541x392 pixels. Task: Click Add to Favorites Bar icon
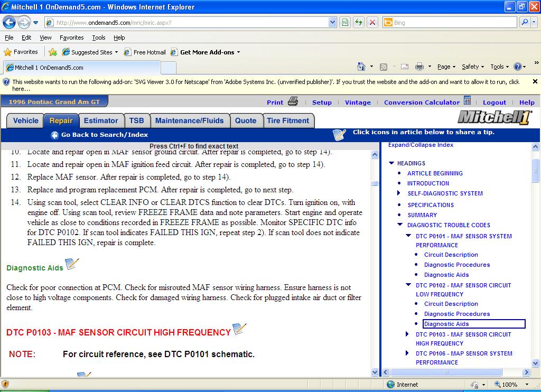pos(53,52)
